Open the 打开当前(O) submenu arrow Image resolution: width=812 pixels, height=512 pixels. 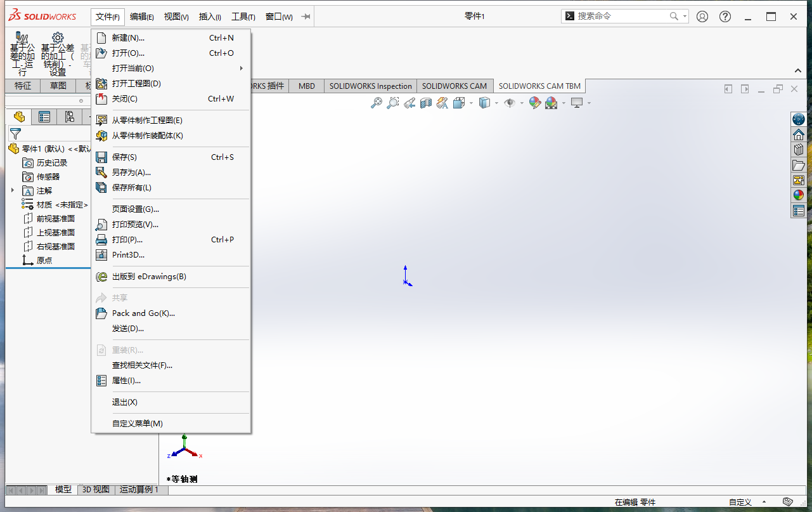pyautogui.click(x=241, y=68)
